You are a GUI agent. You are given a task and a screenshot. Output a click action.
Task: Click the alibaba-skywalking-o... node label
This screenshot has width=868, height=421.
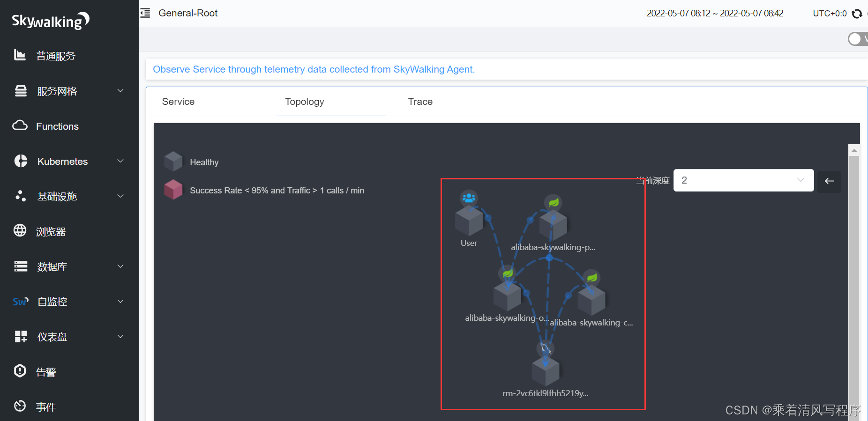click(507, 318)
